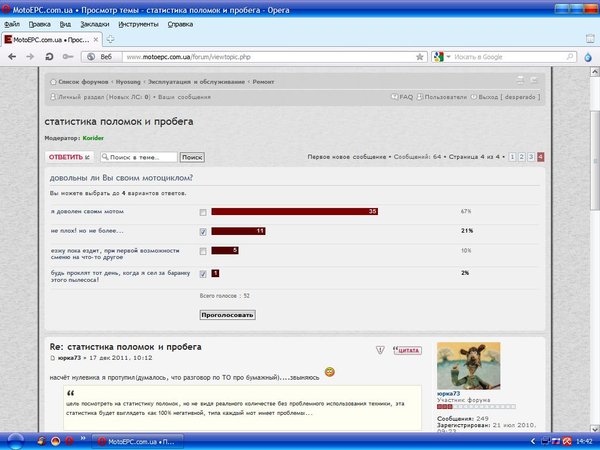Click the topic search input field
Viewport: 600px width, 450px height.
tap(139, 157)
